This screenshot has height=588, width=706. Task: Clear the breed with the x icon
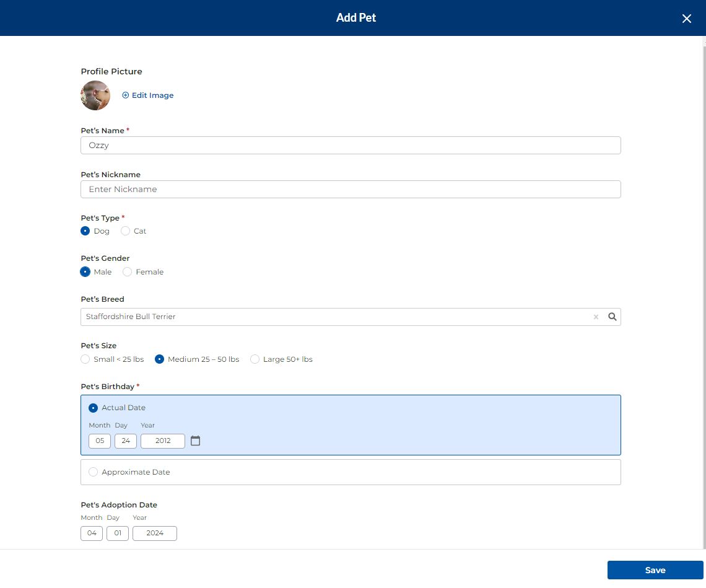596,317
